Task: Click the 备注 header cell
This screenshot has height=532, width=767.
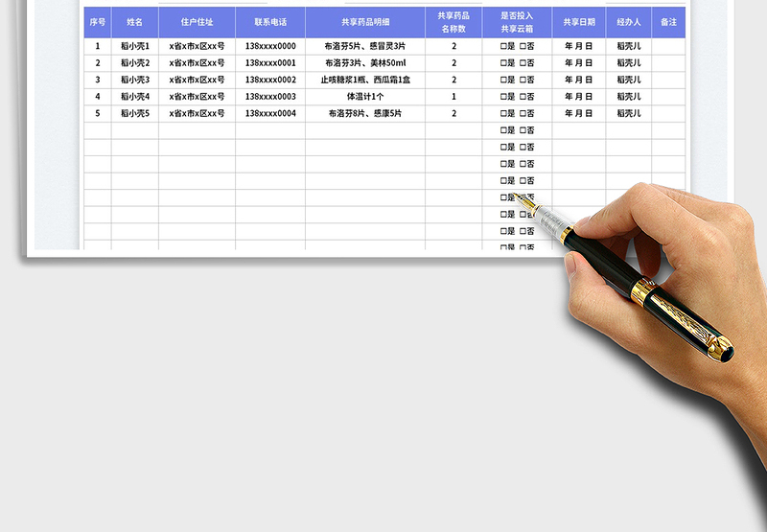Action: click(668, 22)
